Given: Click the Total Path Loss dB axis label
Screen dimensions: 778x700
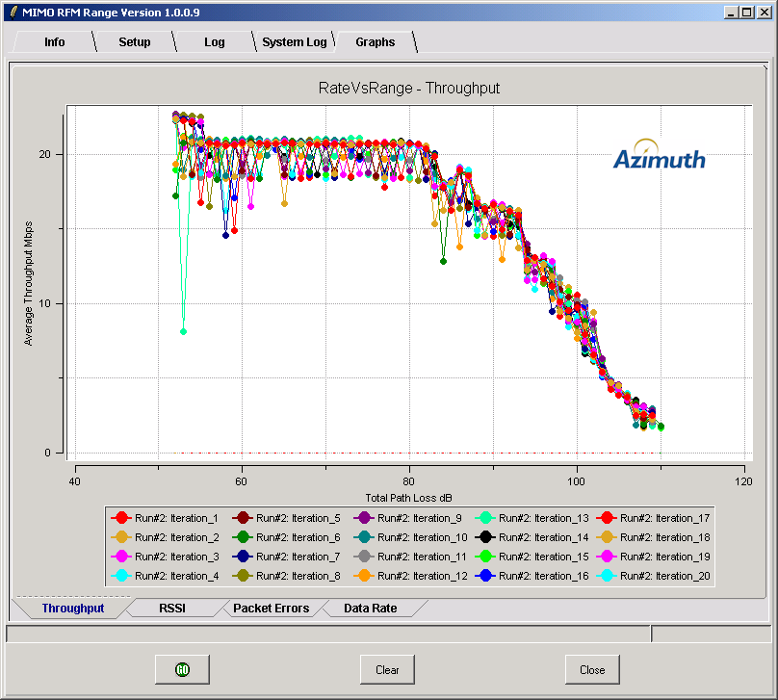Looking at the screenshot, I should pos(408,498).
